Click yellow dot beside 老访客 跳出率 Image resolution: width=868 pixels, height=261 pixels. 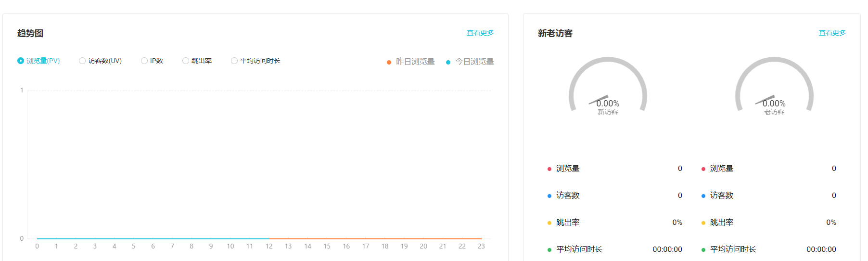tap(703, 223)
